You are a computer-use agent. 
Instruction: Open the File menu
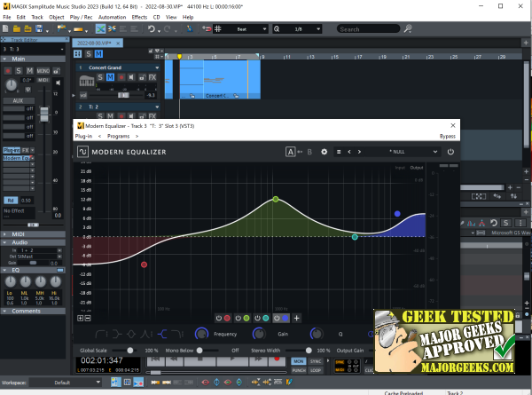tap(7, 17)
